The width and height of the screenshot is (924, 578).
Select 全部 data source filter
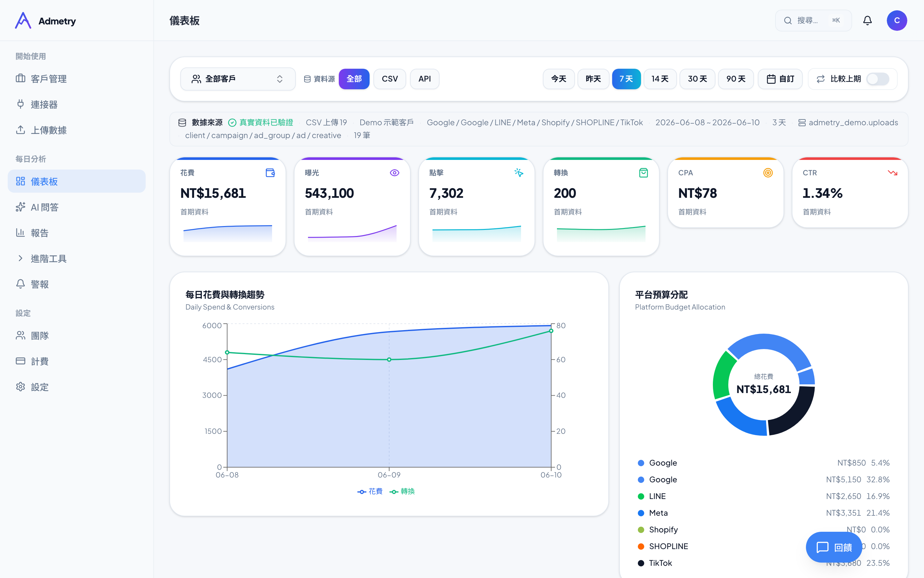click(x=354, y=79)
